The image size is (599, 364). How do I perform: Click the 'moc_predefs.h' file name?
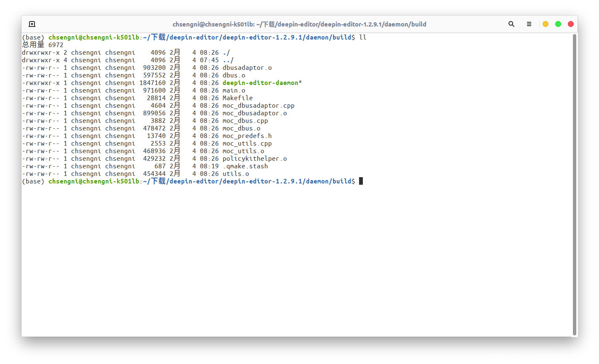[247, 136]
